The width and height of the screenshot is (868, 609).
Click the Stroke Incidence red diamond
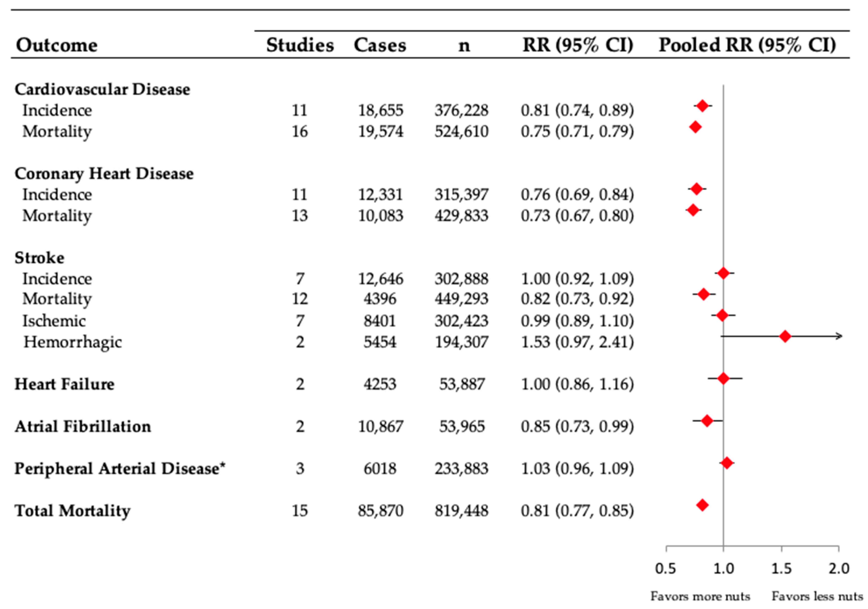click(x=723, y=273)
